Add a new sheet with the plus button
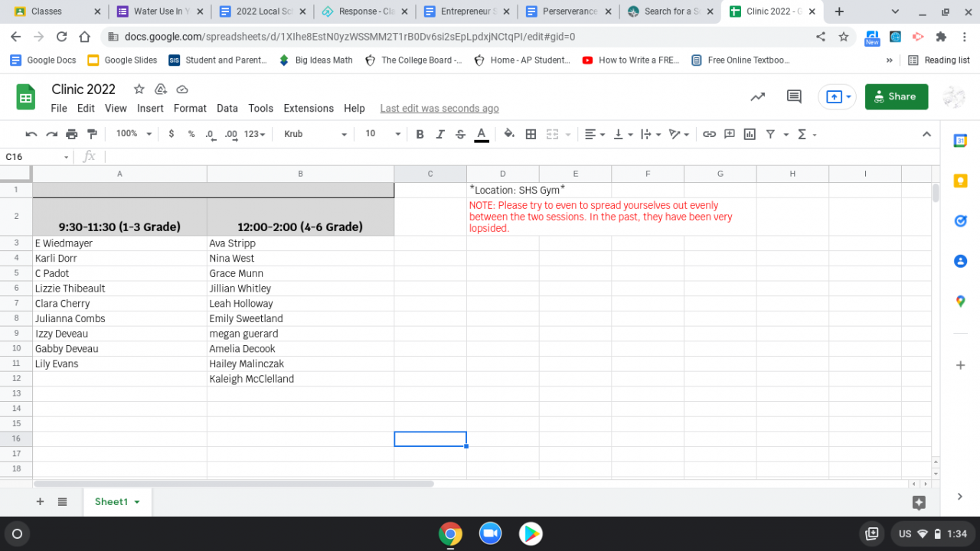The image size is (980, 551). (40, 502)
